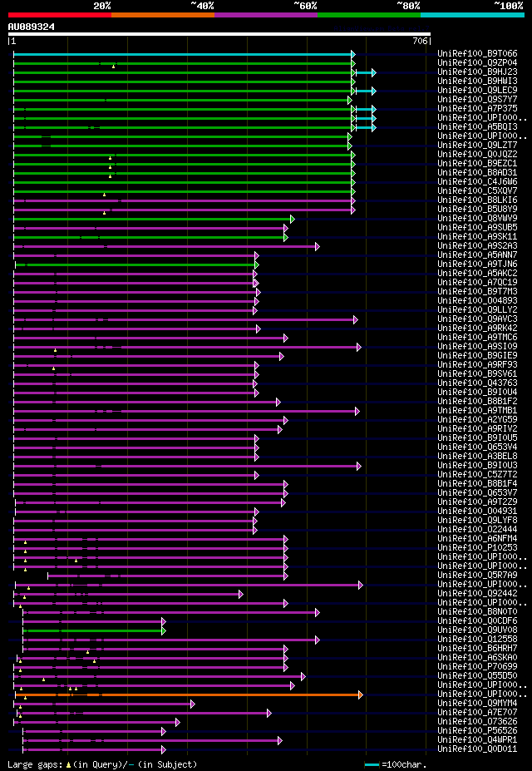
Task: Click the arrowhead ending the UniRef100_A9S2A3 alignment
Action: [x=318, y=246]
